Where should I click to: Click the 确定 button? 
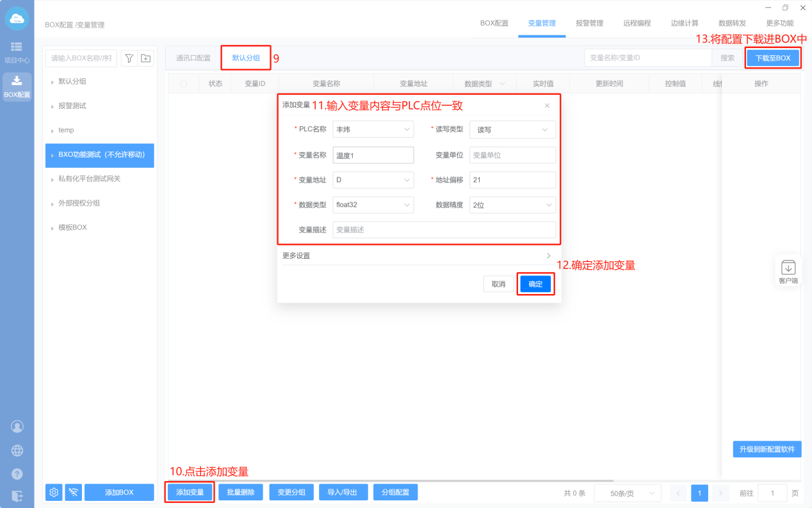pyautogui.click(x=535, y=284)
